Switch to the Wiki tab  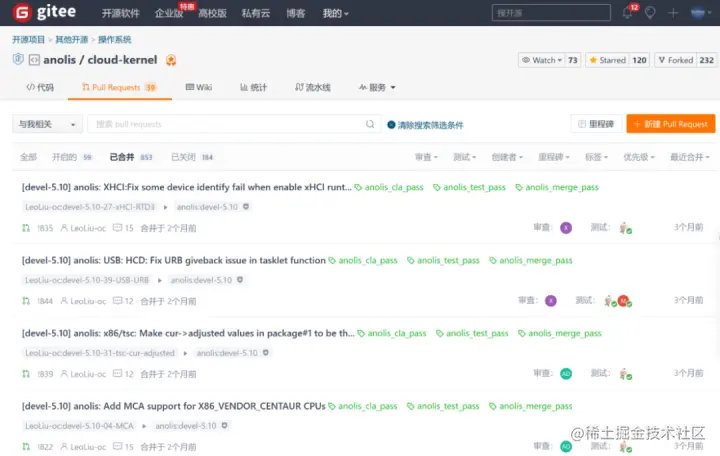[199, 87]
